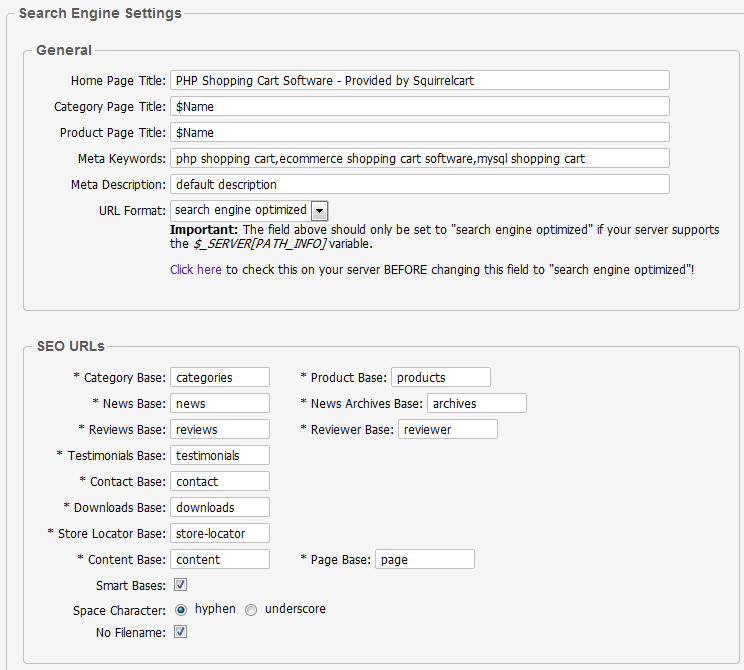Toggle the Smart Bases checkbox
744x670 pixels.
(181, 585)
